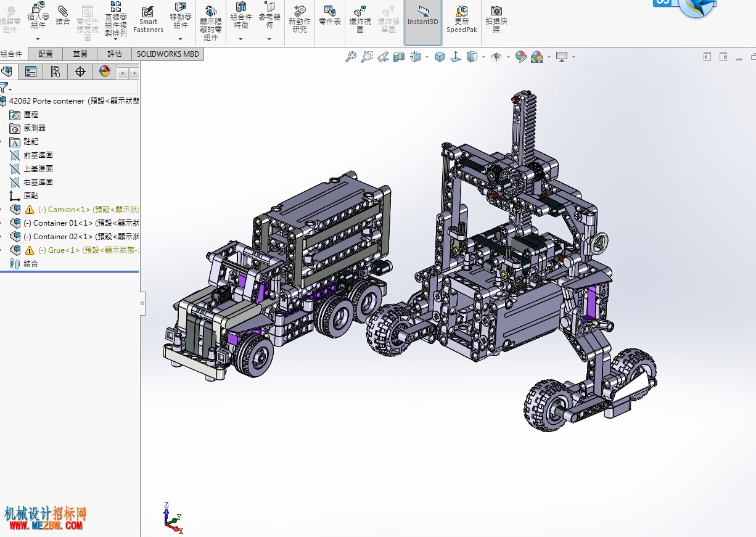Toggle Instant3D mode

423,22
